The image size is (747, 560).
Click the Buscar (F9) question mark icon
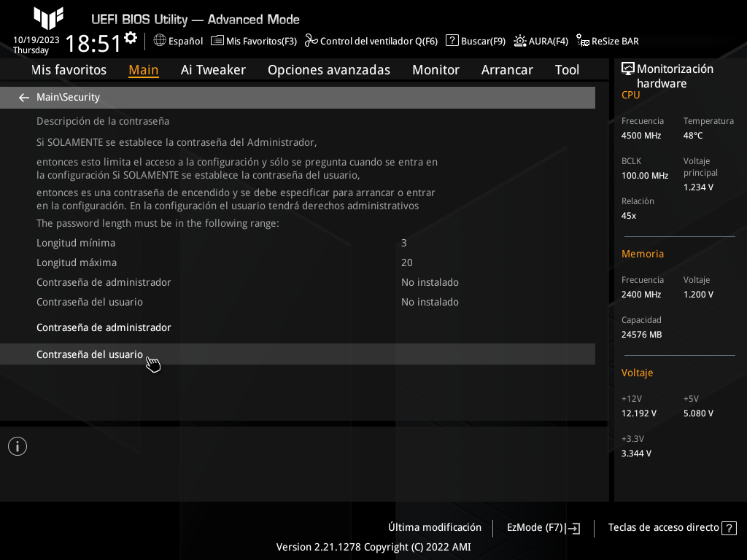click(x=452, y=41)
